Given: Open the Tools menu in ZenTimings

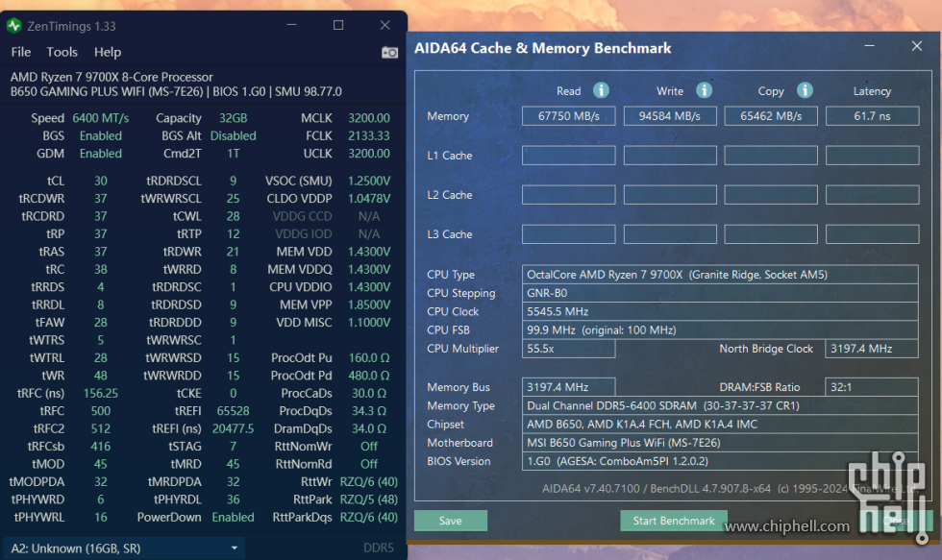Looking at the screenshot, I should [x=62, y=52].
